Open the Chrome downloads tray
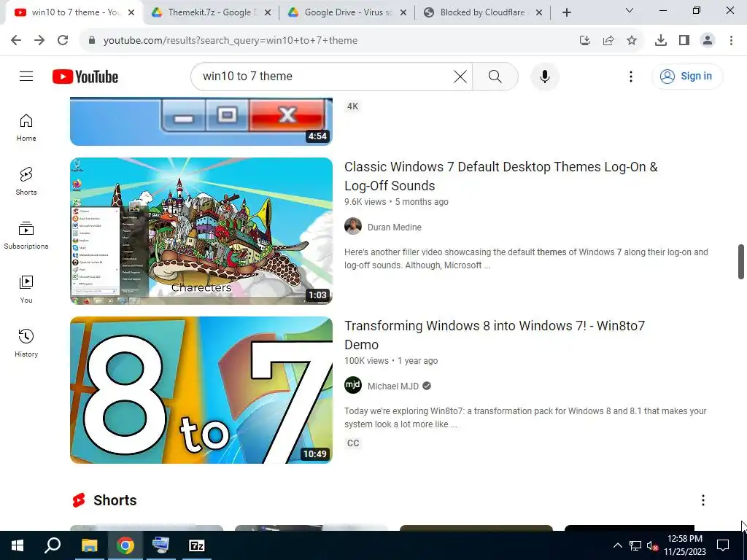This screenshot has width=747, height=560. tap(660, 40)
